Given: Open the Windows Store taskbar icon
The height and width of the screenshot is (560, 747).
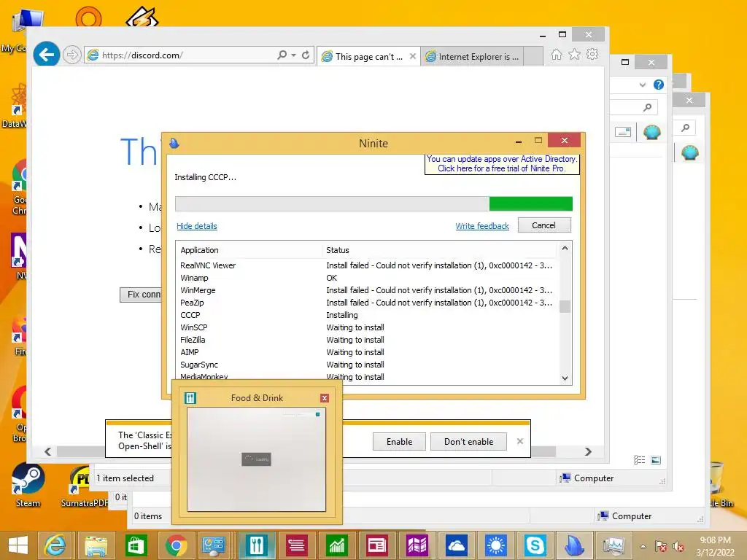Looking at the screenshot, I should (x=136, y=545).
